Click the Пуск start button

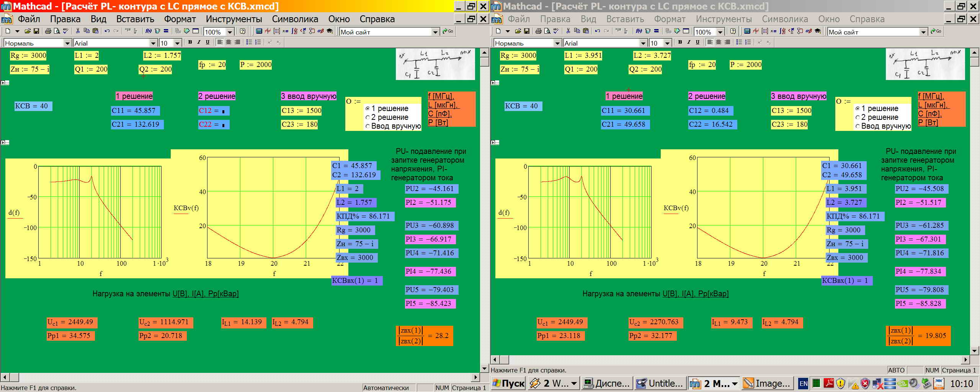tap(508, 383)
